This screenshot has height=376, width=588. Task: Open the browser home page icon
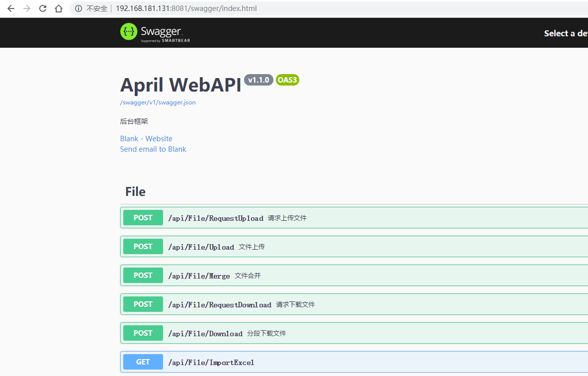(59, 8)
